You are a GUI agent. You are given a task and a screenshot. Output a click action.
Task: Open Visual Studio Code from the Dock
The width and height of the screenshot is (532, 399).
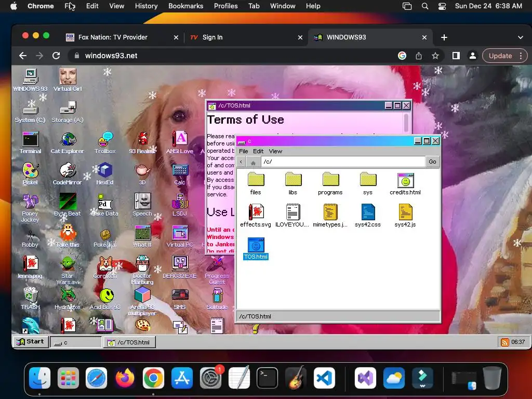click(324, 378)
